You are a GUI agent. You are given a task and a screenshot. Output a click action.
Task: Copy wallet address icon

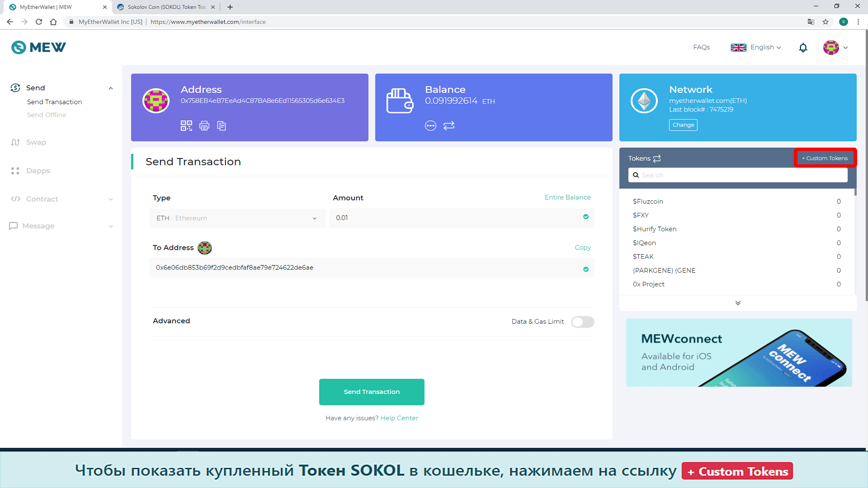(222, 126)
